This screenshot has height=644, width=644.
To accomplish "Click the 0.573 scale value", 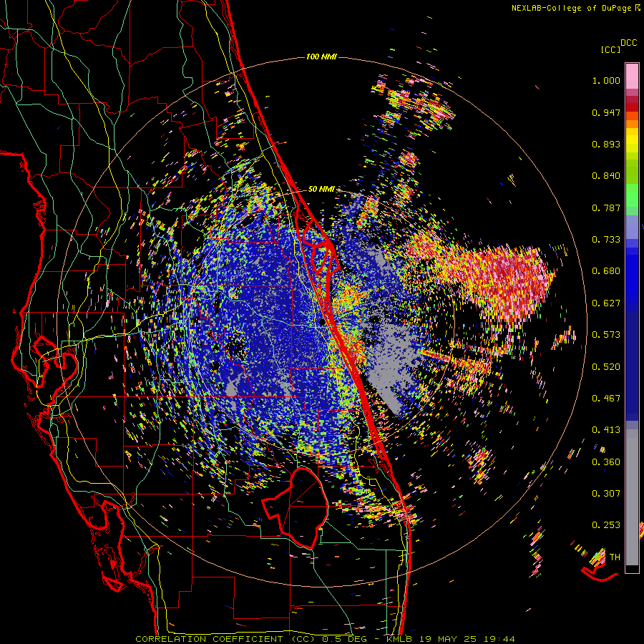I will (606, 335).
